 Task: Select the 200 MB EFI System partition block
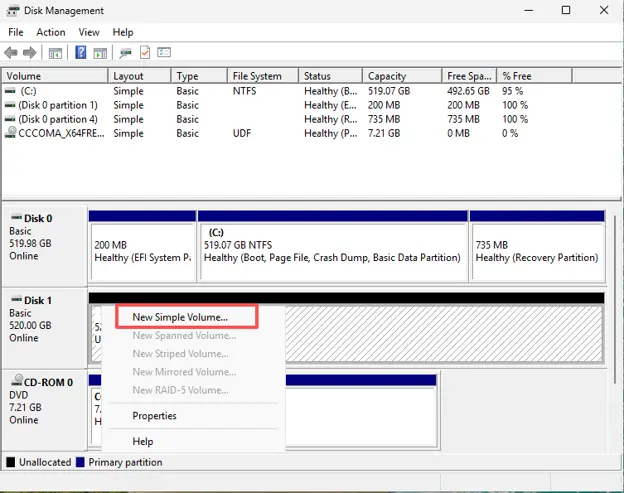[x=142, y=247]
